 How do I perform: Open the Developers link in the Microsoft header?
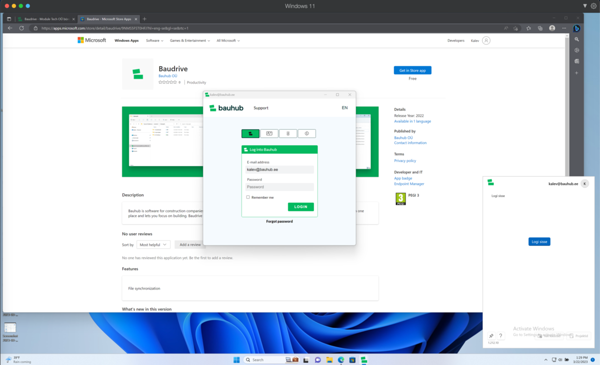click(456, 41)
